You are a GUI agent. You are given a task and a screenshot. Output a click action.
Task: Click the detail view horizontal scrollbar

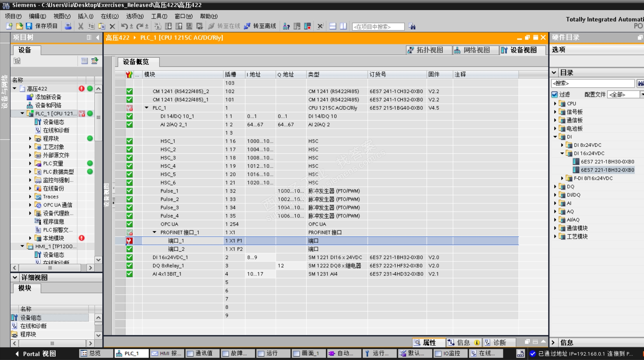click(52, 343)
